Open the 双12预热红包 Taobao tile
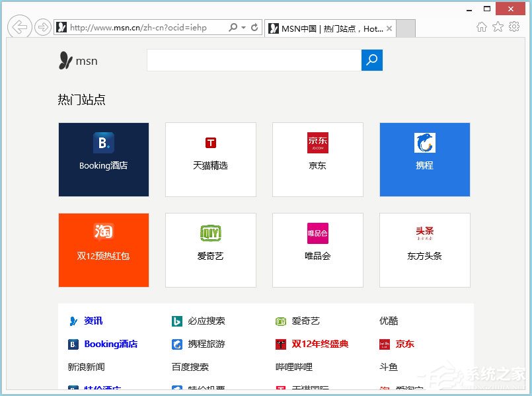532x396 pixels. [x=103, y=250]
